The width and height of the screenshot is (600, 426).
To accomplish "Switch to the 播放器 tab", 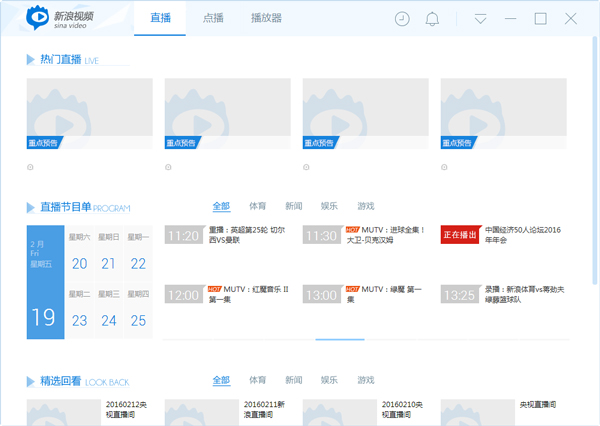I will (x=266, y=18).
